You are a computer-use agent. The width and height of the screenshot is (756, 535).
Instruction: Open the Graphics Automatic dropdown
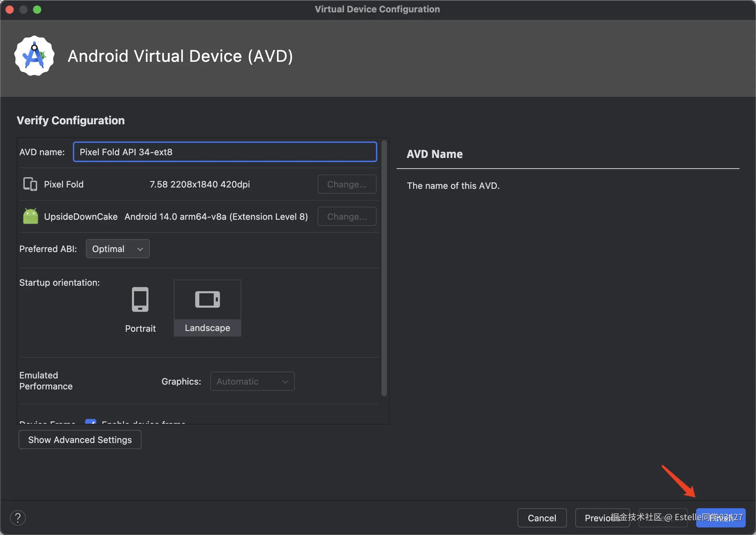pos(252,381)
